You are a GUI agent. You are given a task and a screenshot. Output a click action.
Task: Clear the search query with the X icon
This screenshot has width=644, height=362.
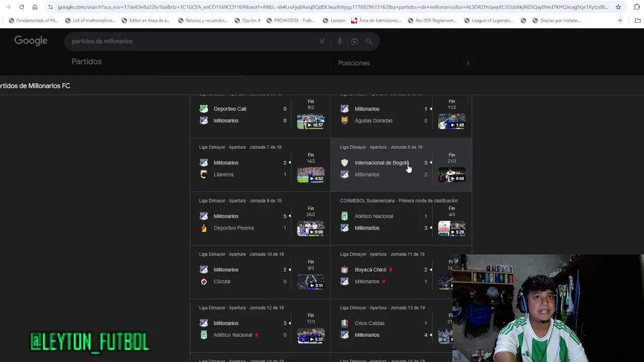[322, 41]
